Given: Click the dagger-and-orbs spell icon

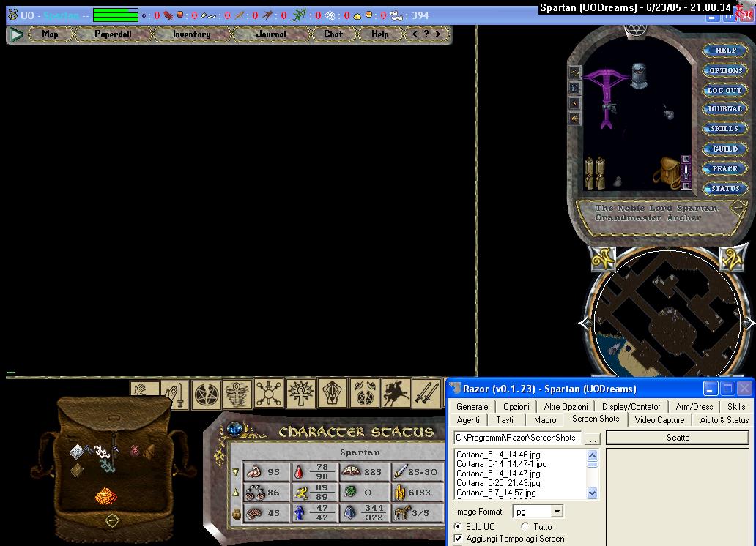Looking at the screenshot, I should coord(269,393).
